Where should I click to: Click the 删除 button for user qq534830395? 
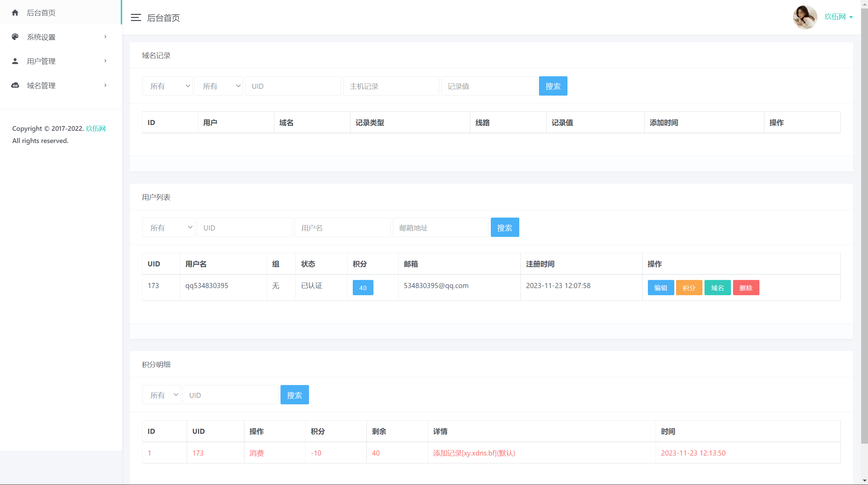[745, 288]
